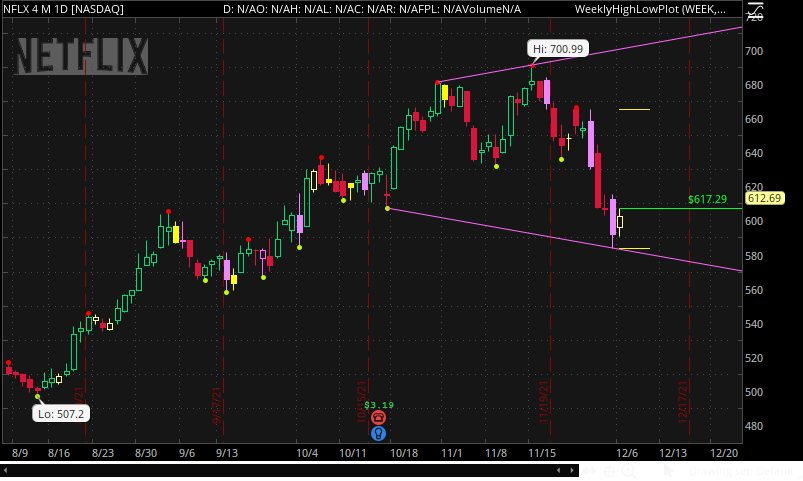Click the 11/15 date on time axis

pos(542,453)
